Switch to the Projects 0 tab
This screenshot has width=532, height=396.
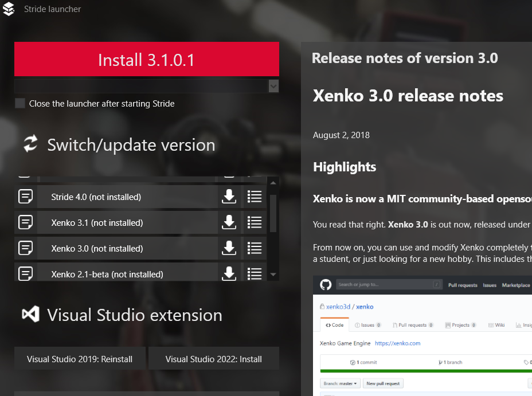[x=460, y=325]
